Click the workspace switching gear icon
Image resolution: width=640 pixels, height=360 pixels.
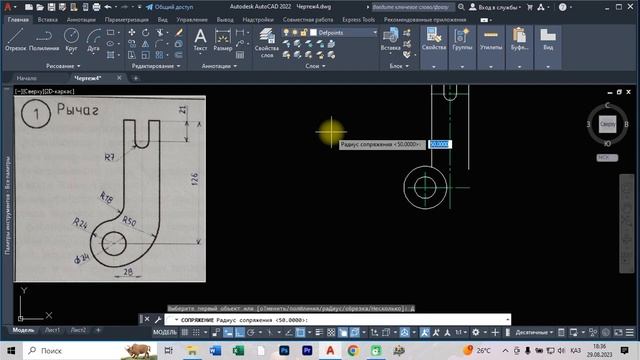(x=476, y=333)
